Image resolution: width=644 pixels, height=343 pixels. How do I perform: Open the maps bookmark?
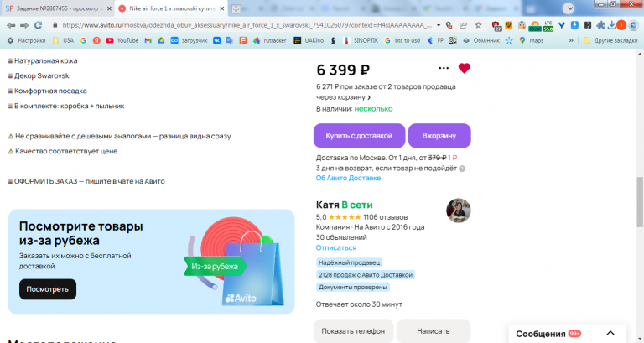pos(531,40)
